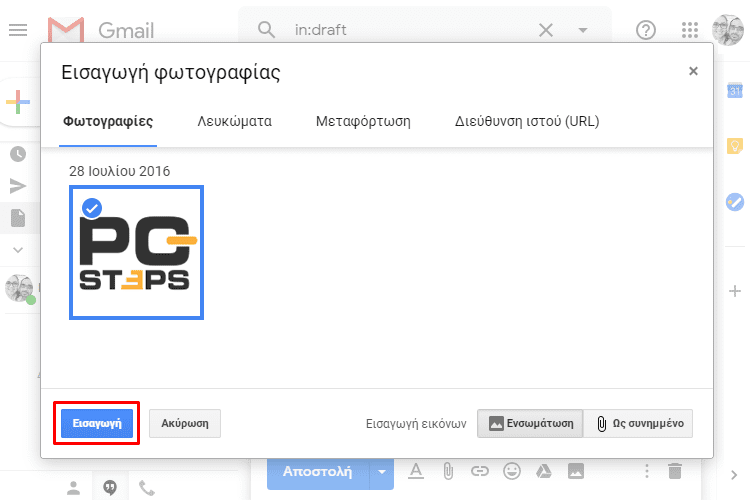Open the Tasks icon in the side panel
750x500 pixels.
pos(735,202)
